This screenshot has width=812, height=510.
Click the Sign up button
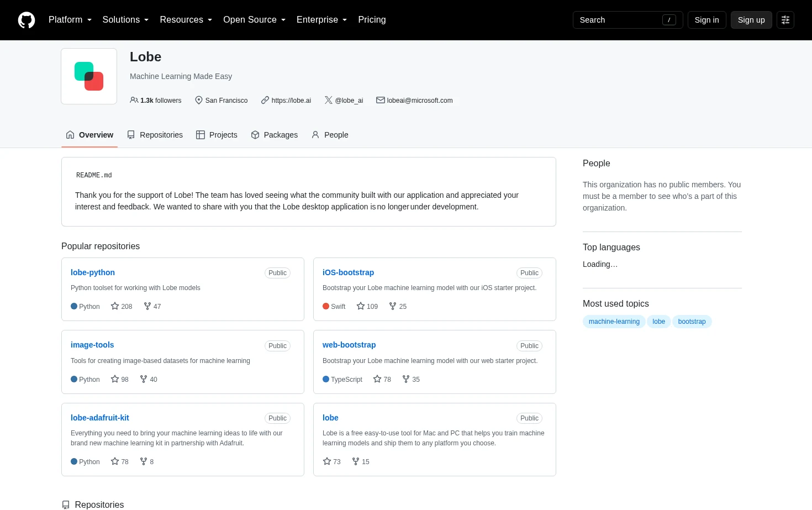(751, 20)
